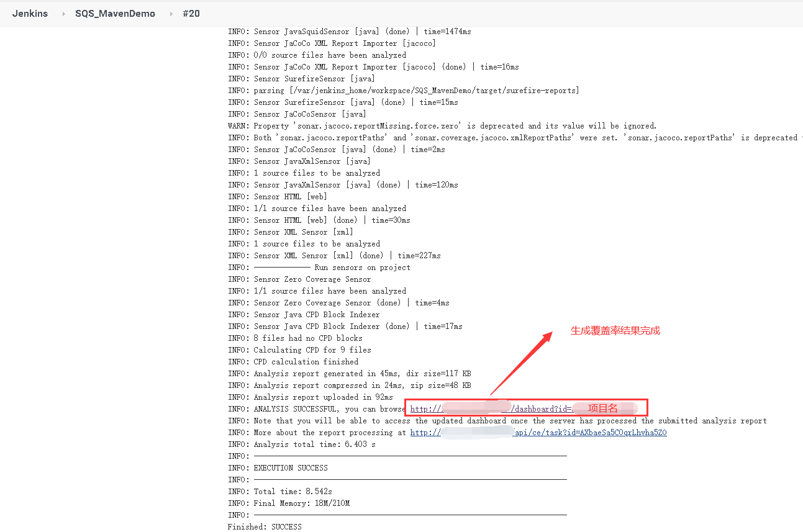Select the Java CPD Block Indexer time=17ms line
The width and height of the screenshot is (803, 532).
click(x=345, y=327)
